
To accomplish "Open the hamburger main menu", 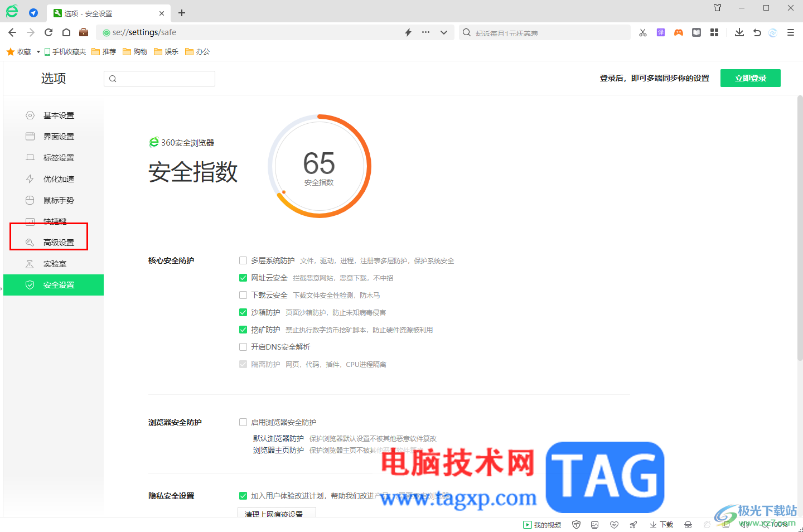I will pyautogui.click(x=791, y=32).
